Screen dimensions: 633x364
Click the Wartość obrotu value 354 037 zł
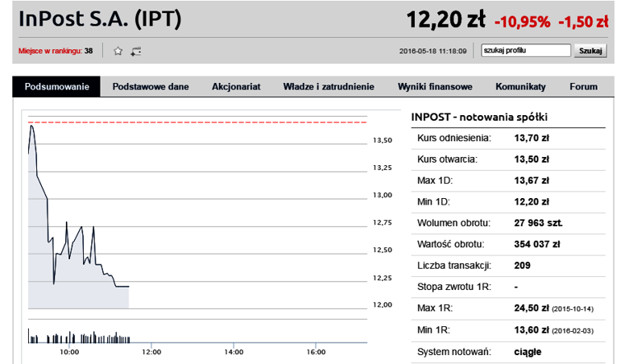537,244
